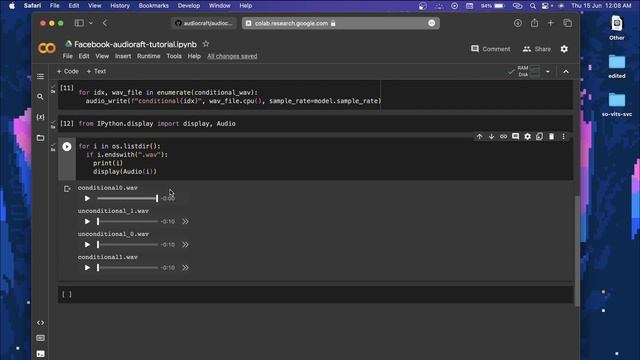Move the cell up with arrow icon
Viewport: 640px width, 360px height.
(480, 137)
